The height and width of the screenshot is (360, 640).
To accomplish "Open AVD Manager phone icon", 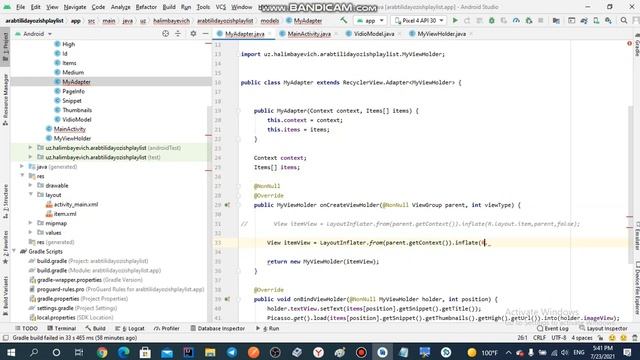I will click(x=596, y=20).
